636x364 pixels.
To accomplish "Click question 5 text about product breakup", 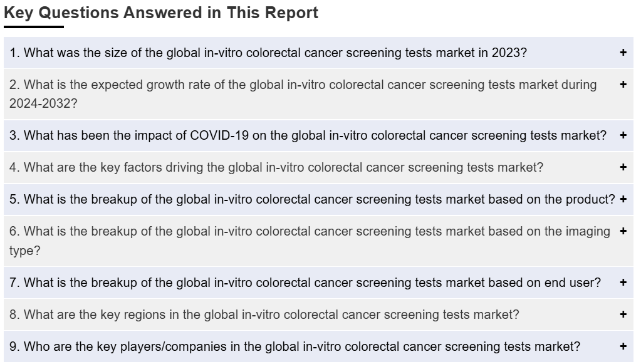I will (312, 199).
